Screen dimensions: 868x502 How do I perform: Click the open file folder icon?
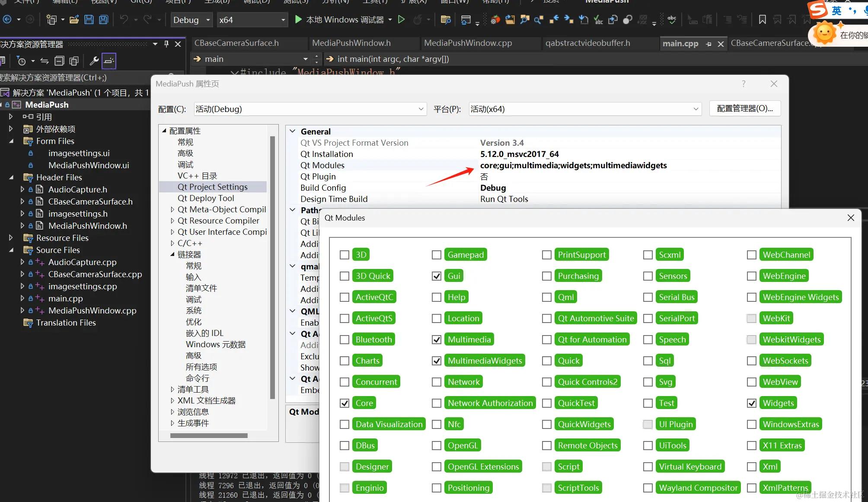pyautogui.click(x=74, y=19)
